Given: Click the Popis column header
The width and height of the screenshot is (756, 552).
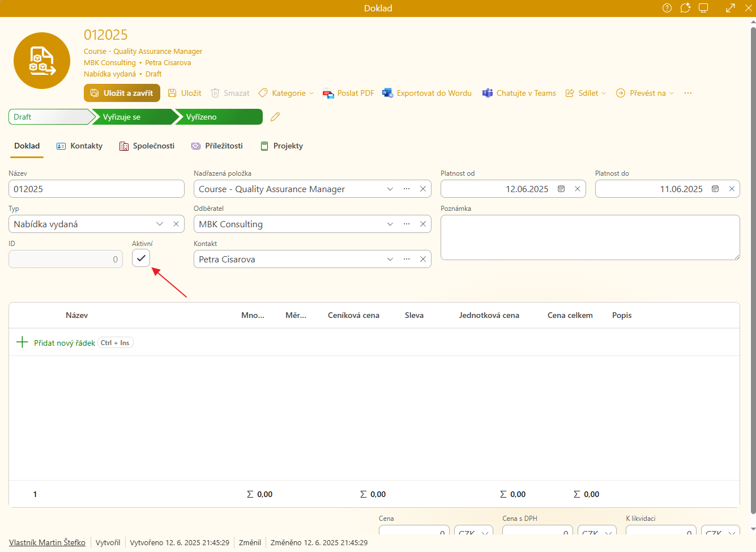Looking at the screenshot, I should [622, 315].
